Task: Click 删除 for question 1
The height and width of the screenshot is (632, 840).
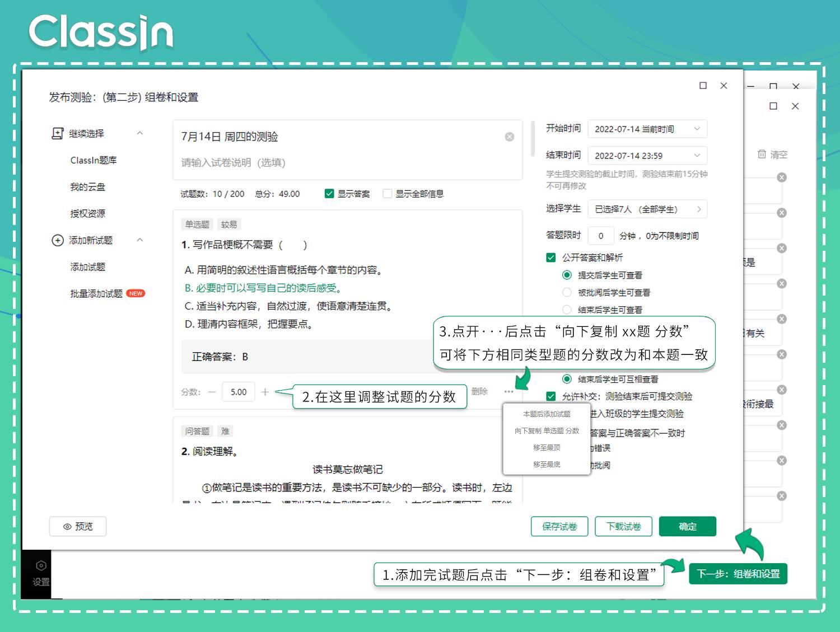Action: [479, 391]
